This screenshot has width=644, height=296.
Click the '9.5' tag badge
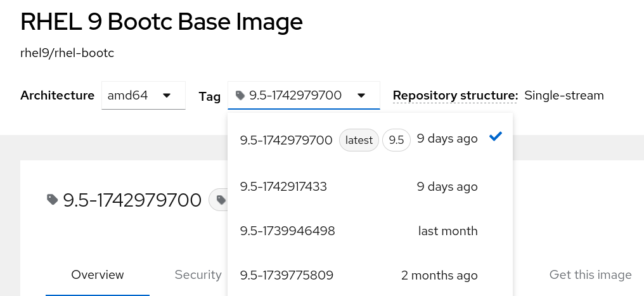point(396,140)
